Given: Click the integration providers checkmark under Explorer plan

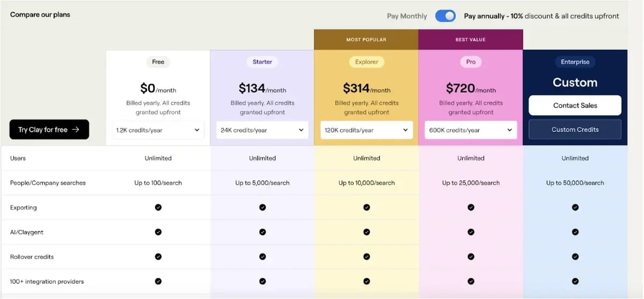Looking at the screenshot, I should point(367,281).
